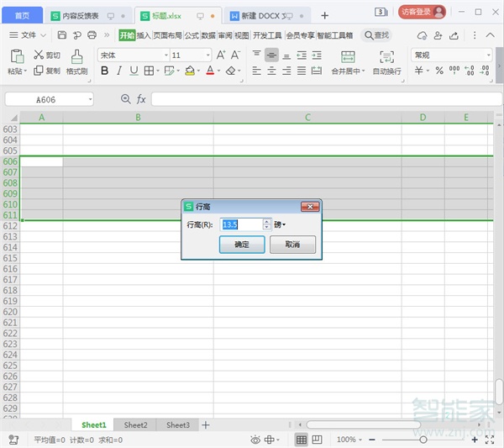Click the Format Painter (格式刷) icon
This screenshot has height=448, width=504.
tap(77, 55)
